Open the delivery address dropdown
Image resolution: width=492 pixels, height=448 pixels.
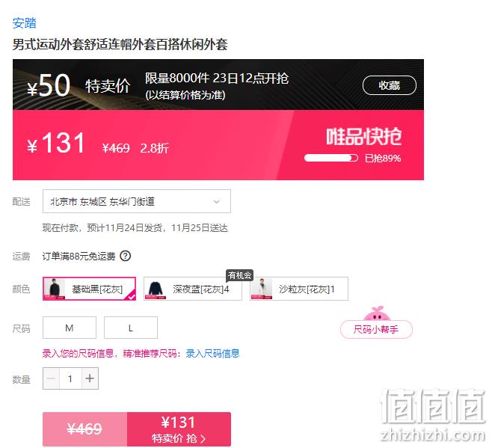(x=137, y=201)
